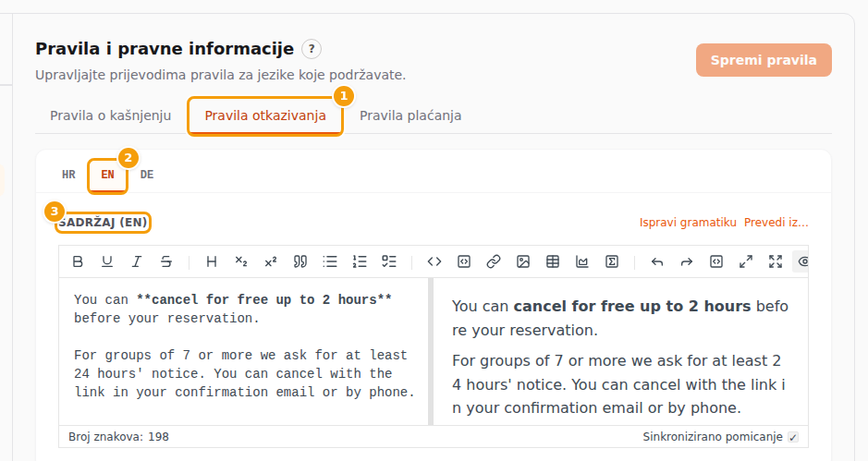Apply underline formatting
868x461 pixels.
107,261
